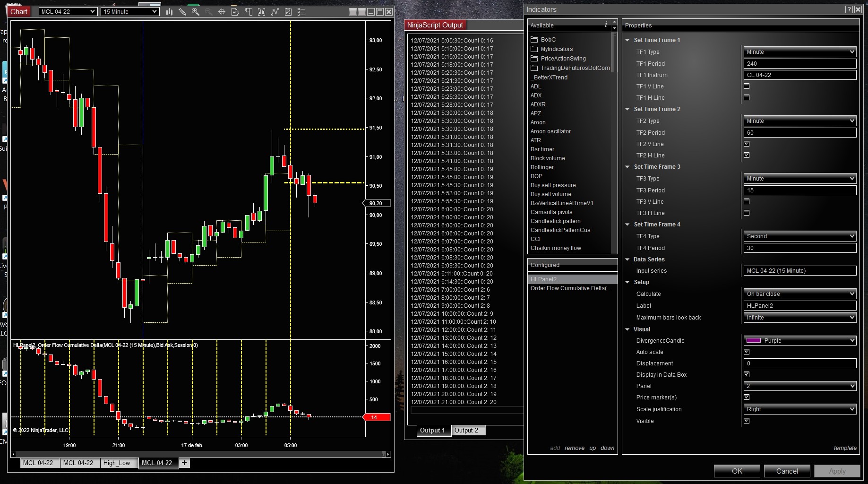
Task: Click the Apply button
Action: [x=837, y=471]
